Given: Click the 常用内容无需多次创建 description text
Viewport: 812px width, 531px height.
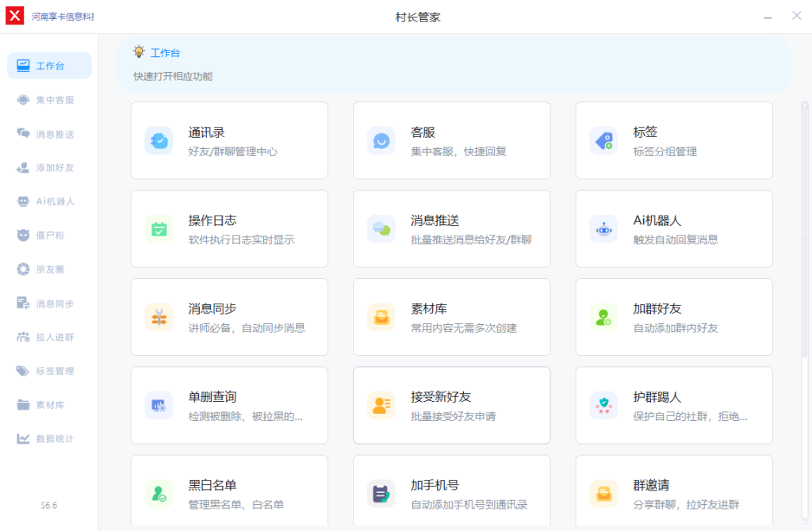Looking at the screenshot, I should pyautogui.click(x=463, y=328).
